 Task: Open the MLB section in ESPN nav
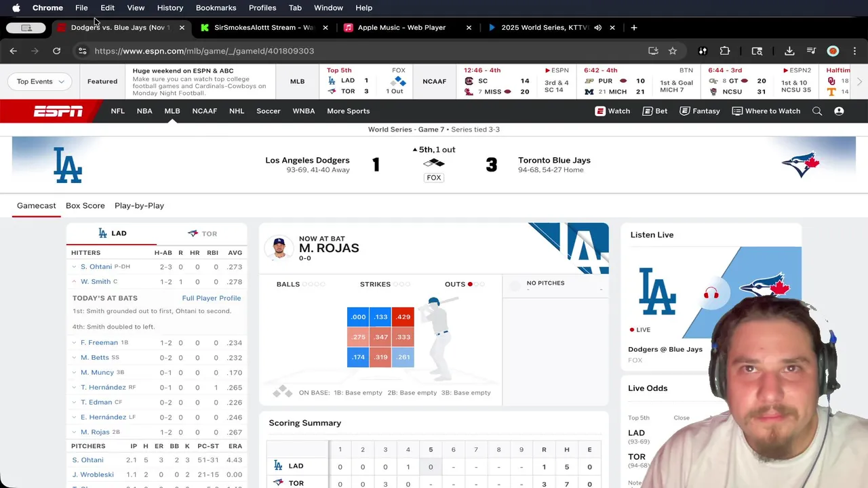coord(172,111)
